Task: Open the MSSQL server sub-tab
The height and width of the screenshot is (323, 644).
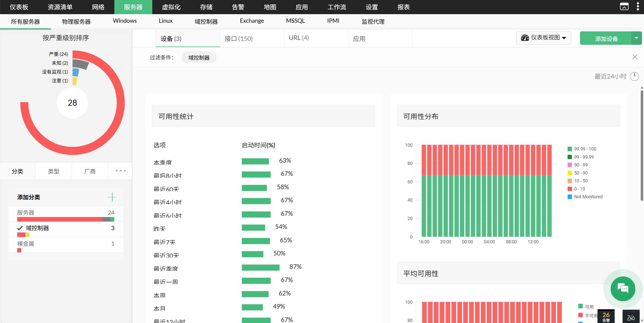Action: click(x=295, y=21)
